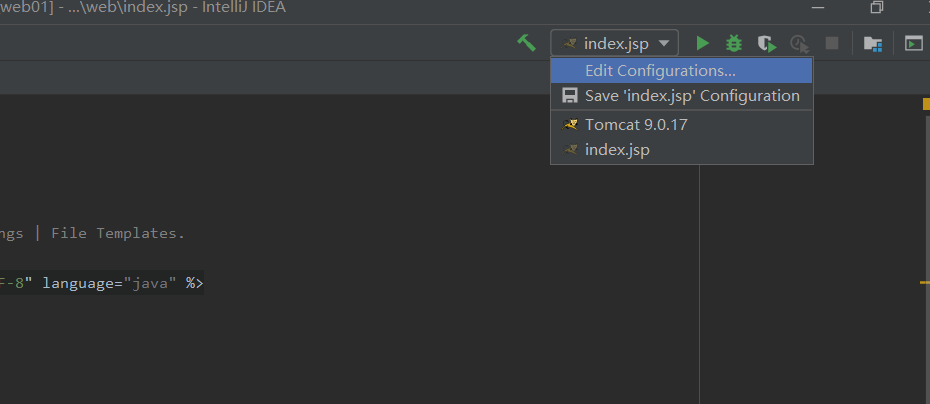Screen dimensions: 930x404
Task: Run with Coverage using the shield icon
Action: click(766, 43)
